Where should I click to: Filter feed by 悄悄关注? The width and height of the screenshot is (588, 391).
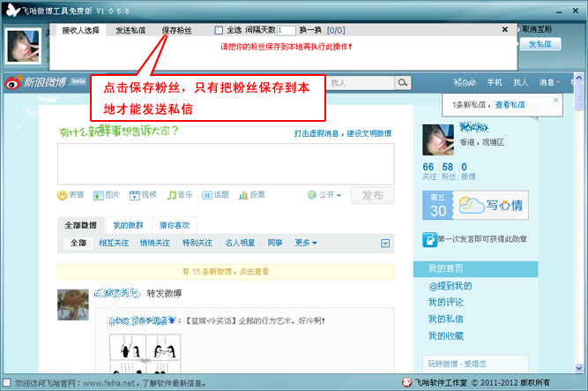155,243
